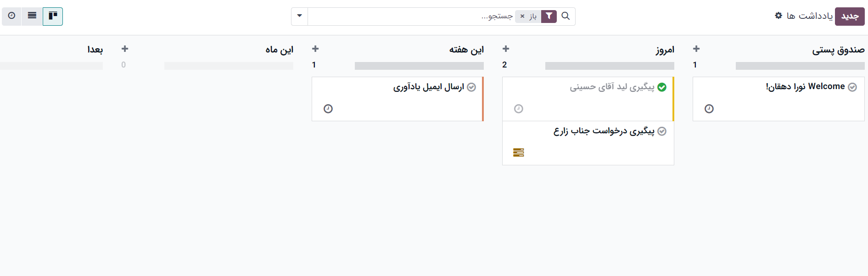Open the activity list icon on پیگیری درخواست جناب زارع
The height and width of the screenshot is (276, 868).
click(519, 152)
